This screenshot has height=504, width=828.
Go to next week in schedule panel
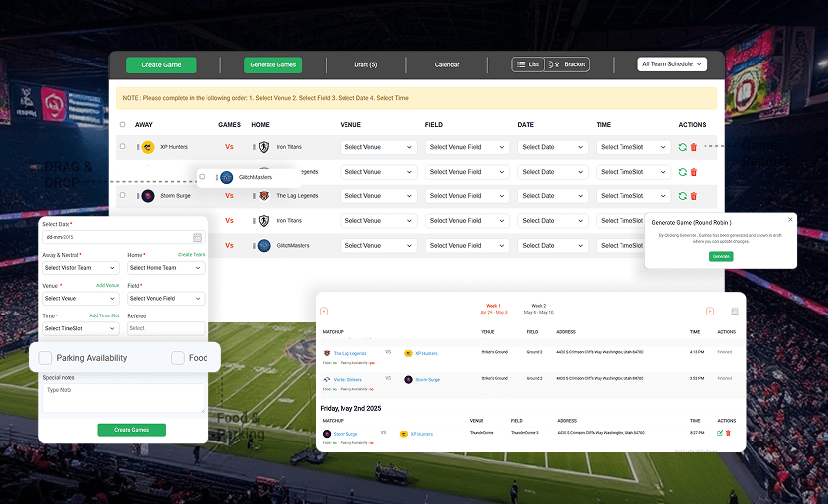(x=710, y=312)
